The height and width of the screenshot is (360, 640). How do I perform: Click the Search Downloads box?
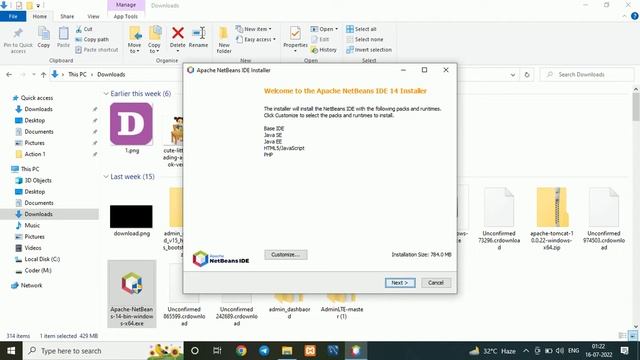point(587,74)
